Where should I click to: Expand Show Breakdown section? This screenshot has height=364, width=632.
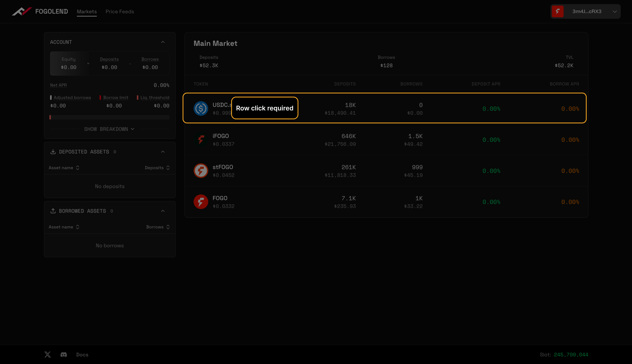tap(109, 129)
